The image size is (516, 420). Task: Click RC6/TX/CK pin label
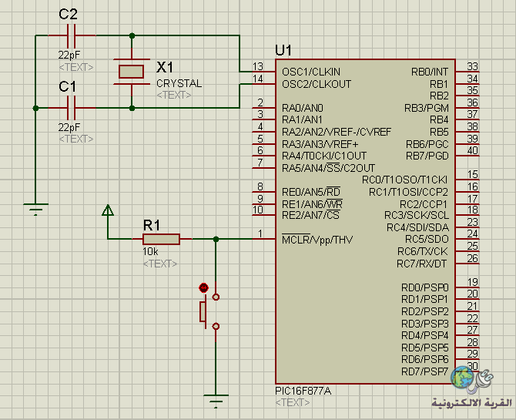pyautogui.click(x=423, y=252)
